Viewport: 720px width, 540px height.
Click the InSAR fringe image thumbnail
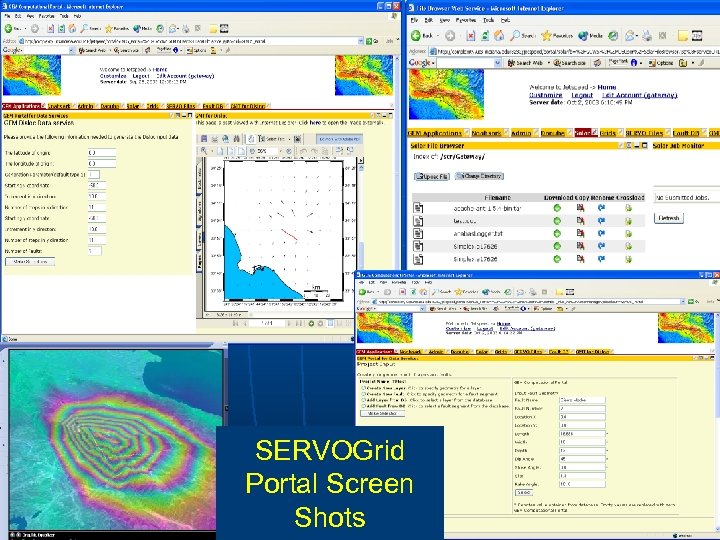(x=116, y=439)
